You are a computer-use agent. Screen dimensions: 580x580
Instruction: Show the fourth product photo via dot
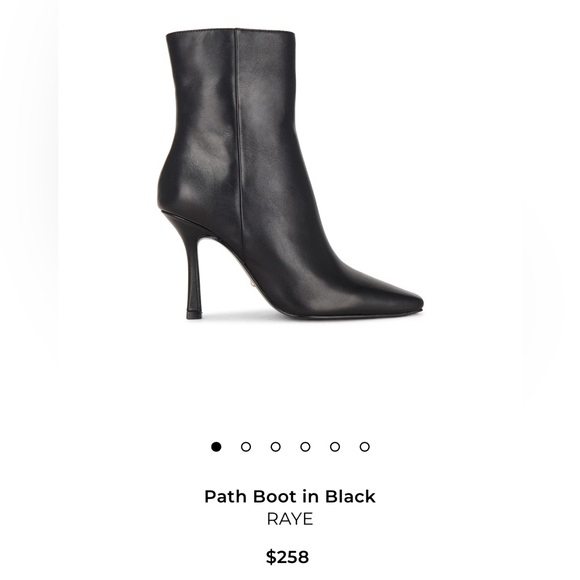click(305, 447)
